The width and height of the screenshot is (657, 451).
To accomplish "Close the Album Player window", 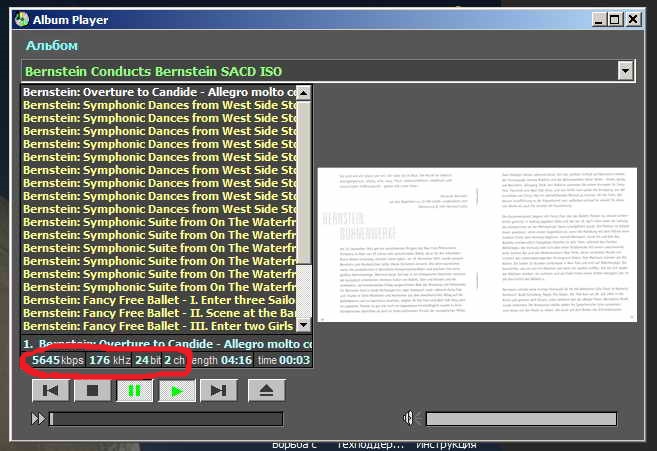I will point(633,19).
